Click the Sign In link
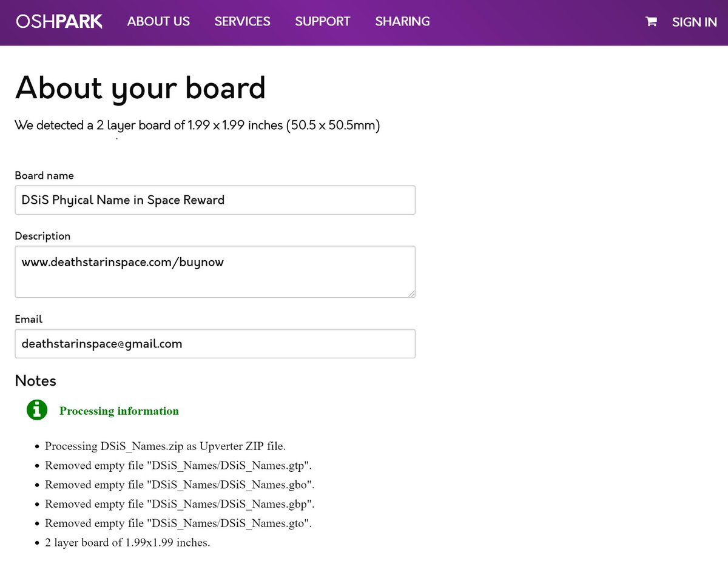The height and width of the screenshot is (564, 728). (x=695, y=22)
